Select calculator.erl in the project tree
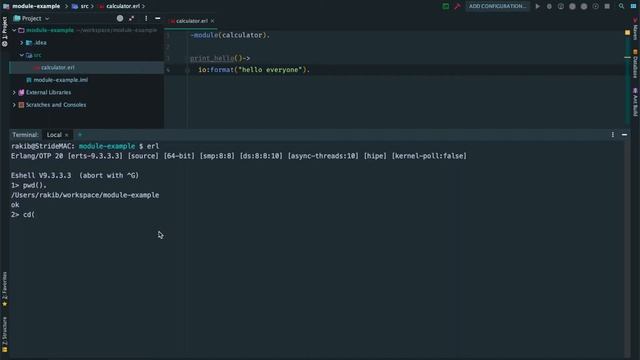Screen dimensions: 640x360 tap(87, 67)
